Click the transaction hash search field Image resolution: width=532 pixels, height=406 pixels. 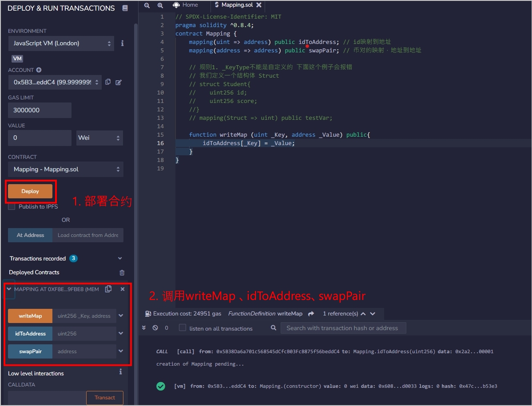coord(343,327)
